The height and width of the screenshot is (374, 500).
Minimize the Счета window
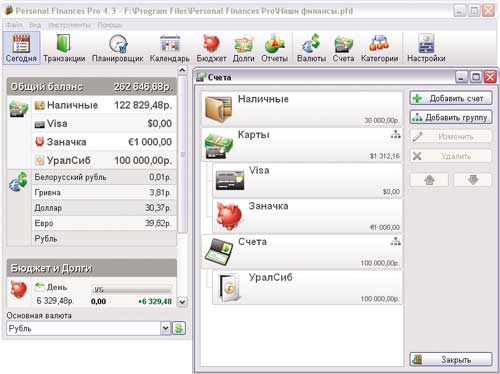coord(461,77)
